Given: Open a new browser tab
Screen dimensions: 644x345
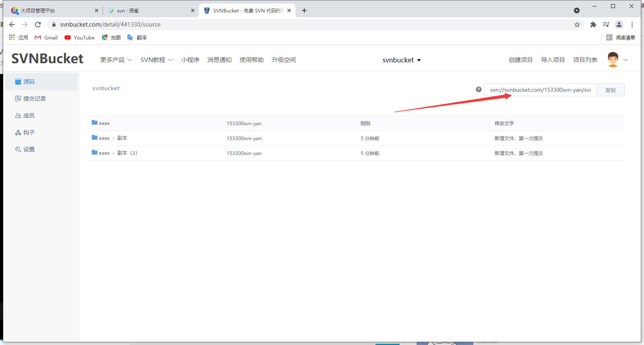Looking at the screenshot, I should pyautogui.click(x=304, y=10).
